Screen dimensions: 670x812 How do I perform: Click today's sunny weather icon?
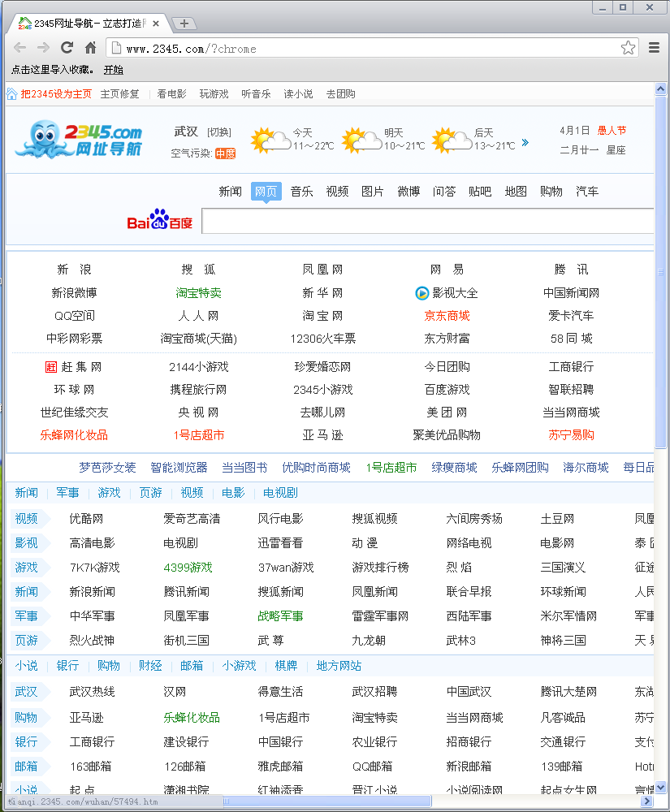click(270, 140)
